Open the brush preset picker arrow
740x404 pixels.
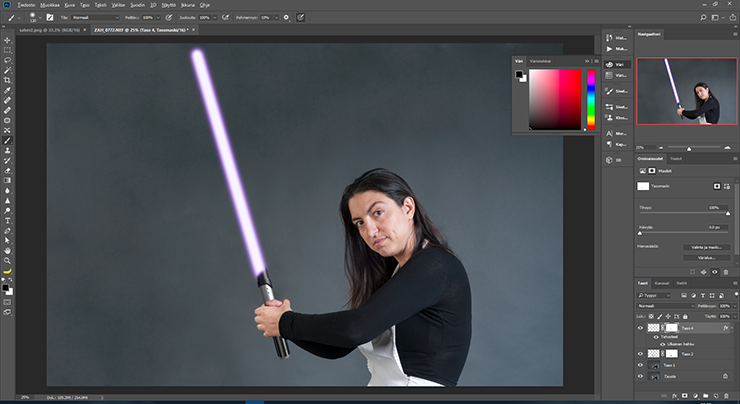tap(40, 17)
